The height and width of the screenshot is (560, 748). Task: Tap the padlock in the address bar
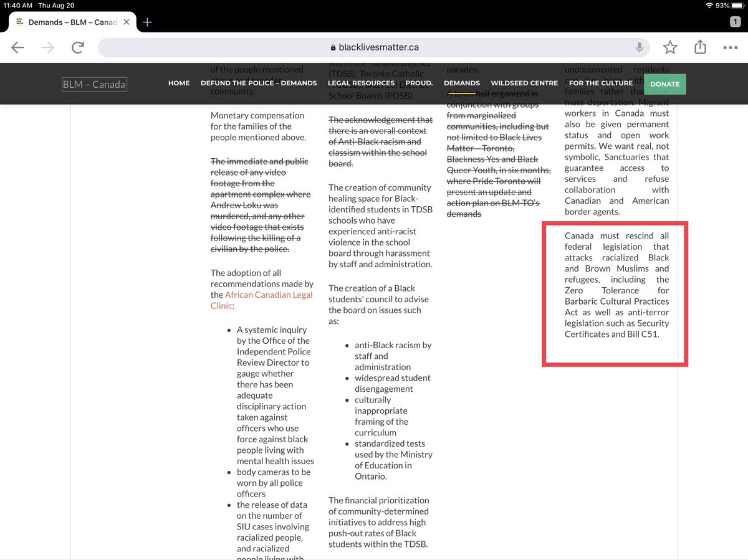pos(332,47)
